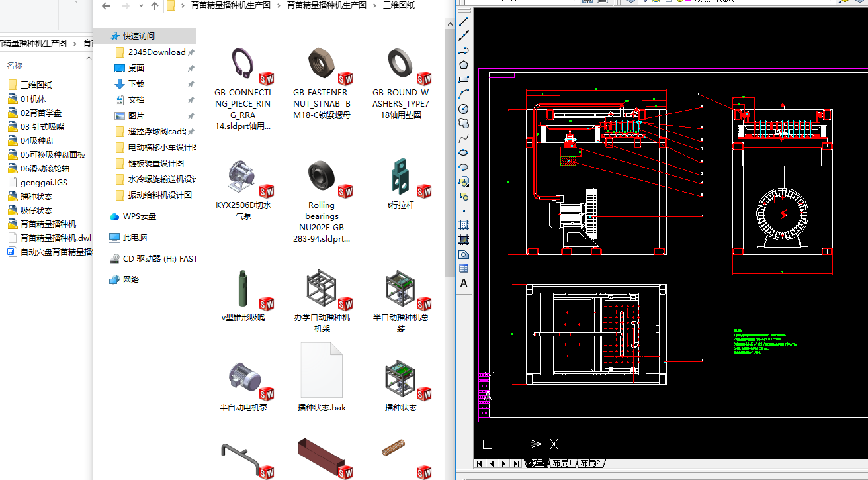868x480 pixels.
Task: Select the v型锥形吸嘴 part file
Action: coord(243,296)
